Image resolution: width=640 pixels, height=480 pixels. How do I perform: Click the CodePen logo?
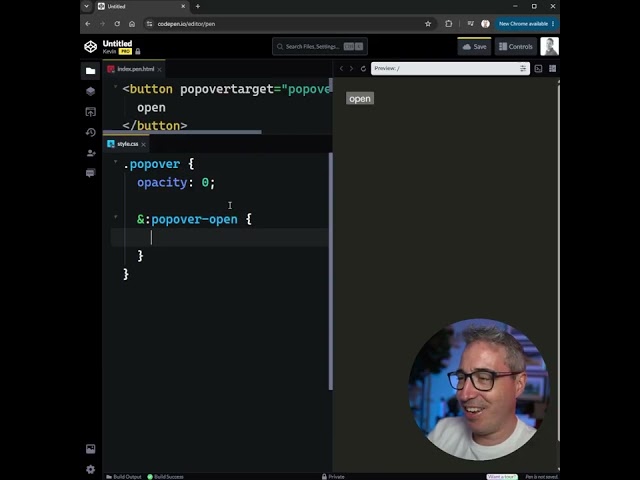click(91, 47)
